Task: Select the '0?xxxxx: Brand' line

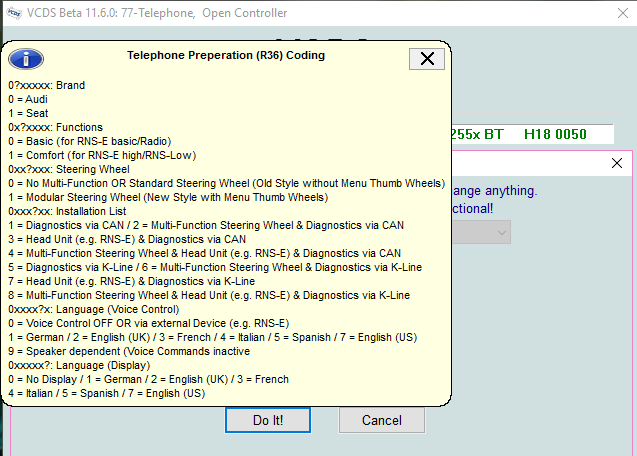Action: pyautogui.click(x=47, y=85)
